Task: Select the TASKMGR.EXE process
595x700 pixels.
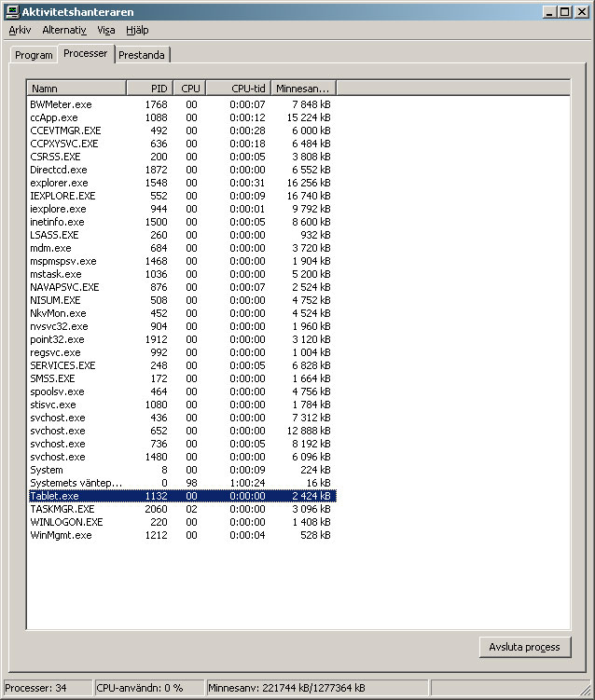Action: 182,509
